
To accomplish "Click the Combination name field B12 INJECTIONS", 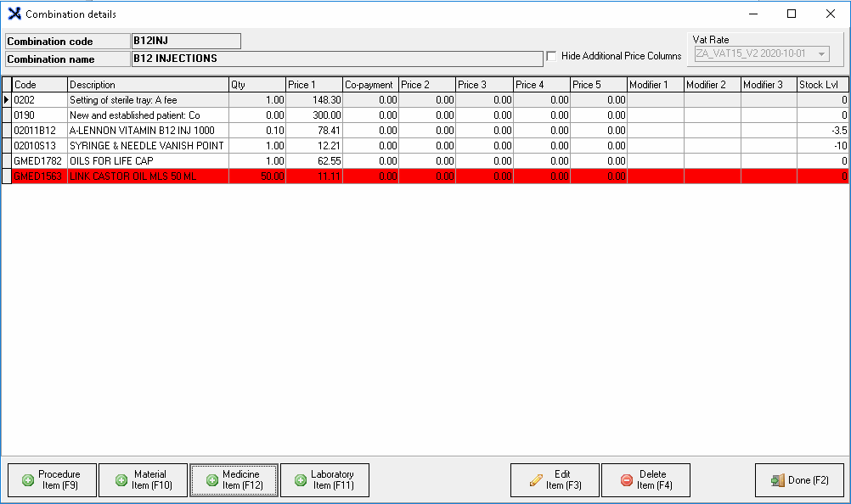I will [337, 59].
